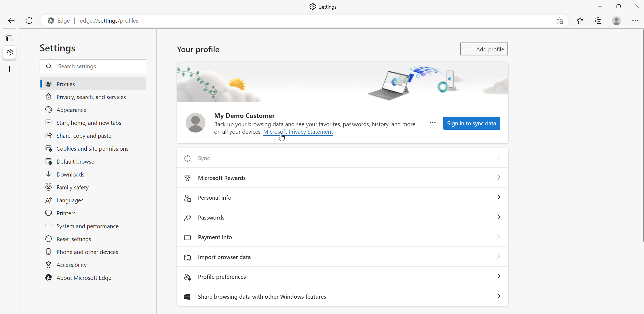The image size is (644, 314).
Task: Click the Microsoft Rewards trophy icon
Action: [187, 178]
